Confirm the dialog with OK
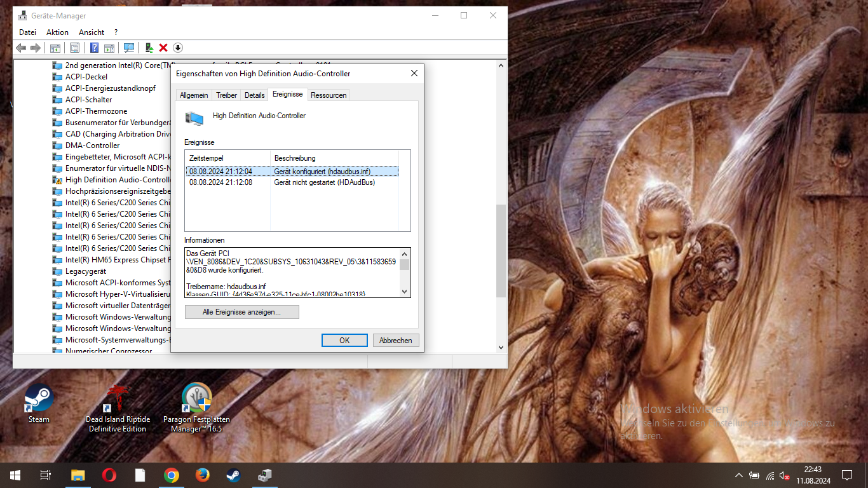 [x=344, y=341]
